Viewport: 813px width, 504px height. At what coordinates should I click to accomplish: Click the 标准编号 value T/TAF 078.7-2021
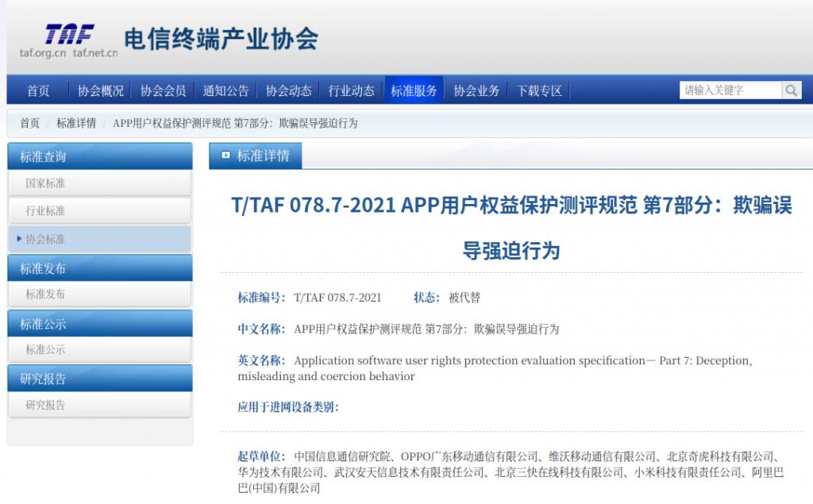pos(337,298)
